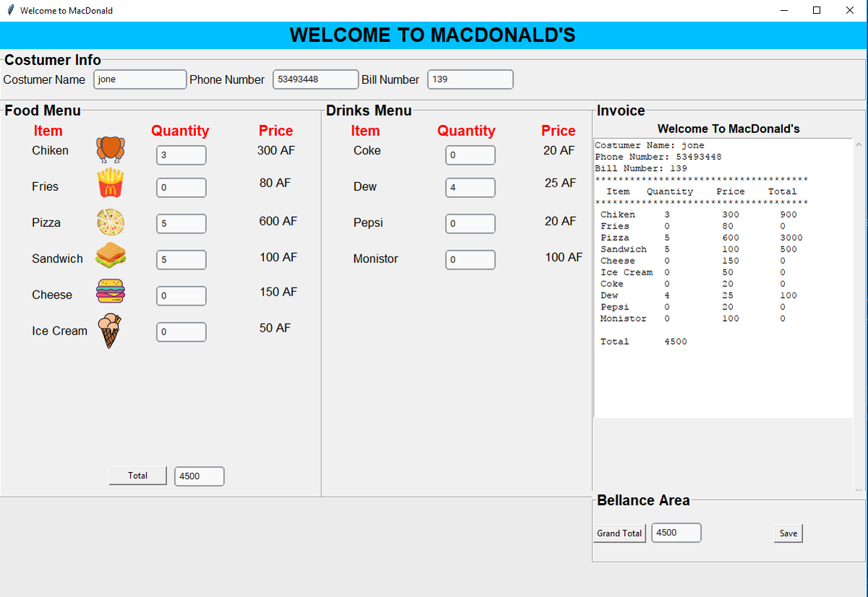Click the "Cheese" label in Food Menu
The image size is (868, 597).
(x=52, y=295)
